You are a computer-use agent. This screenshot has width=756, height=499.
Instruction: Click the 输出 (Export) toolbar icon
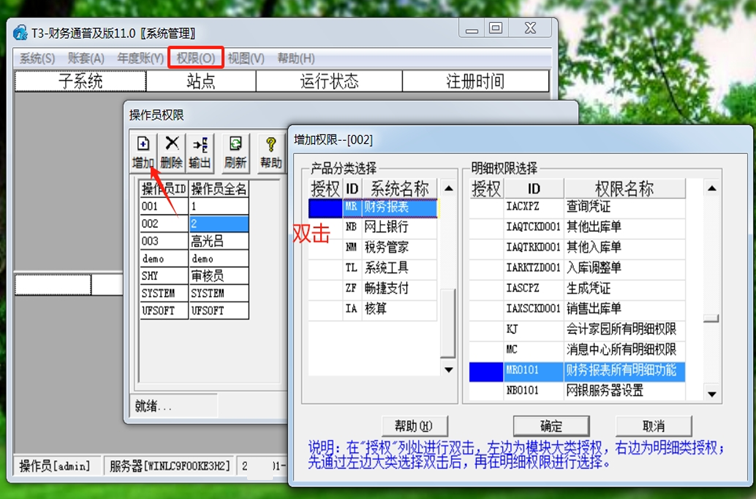click(200, 151)
